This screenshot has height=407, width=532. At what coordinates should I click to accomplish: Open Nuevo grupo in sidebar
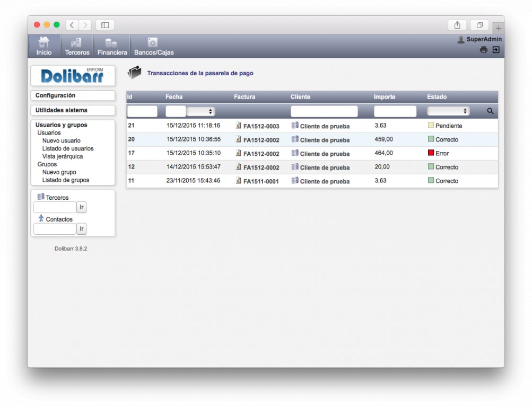tap(59, 172)
